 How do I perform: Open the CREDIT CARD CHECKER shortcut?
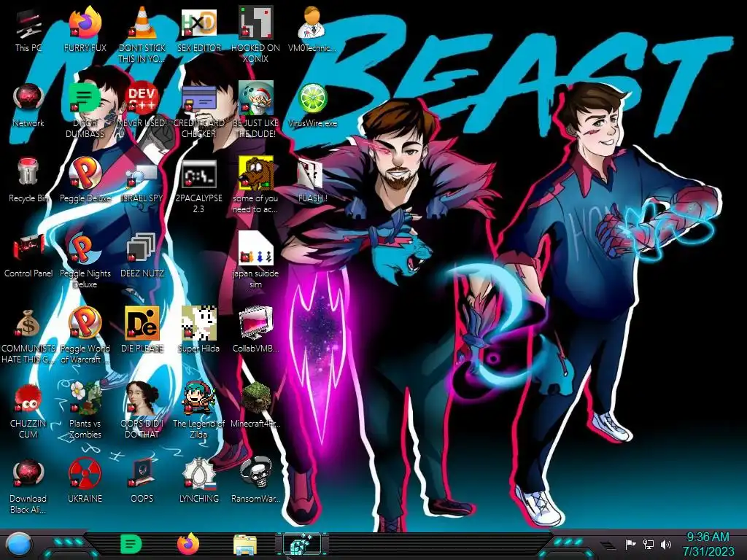click(x=198, y=111)
